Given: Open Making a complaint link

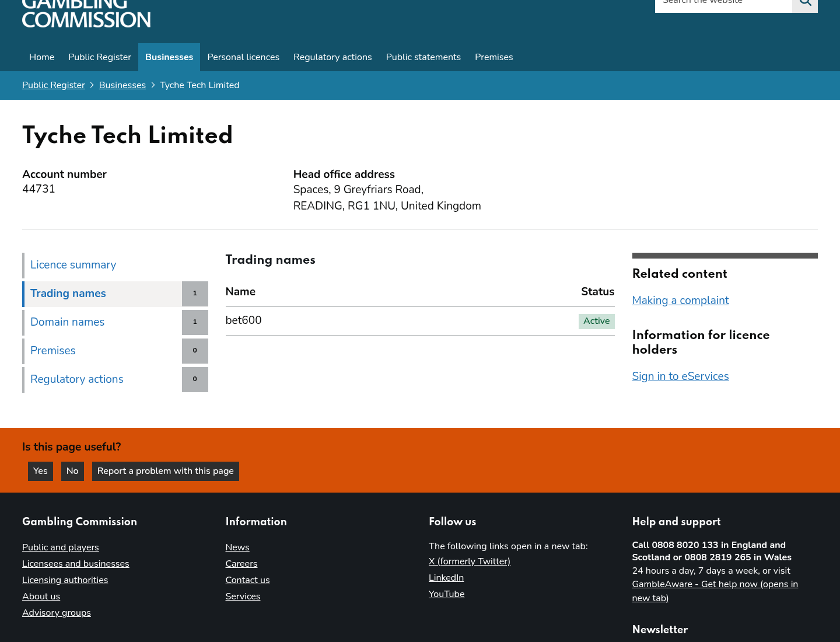Looking at the screenshot, I should coord(680,301).
